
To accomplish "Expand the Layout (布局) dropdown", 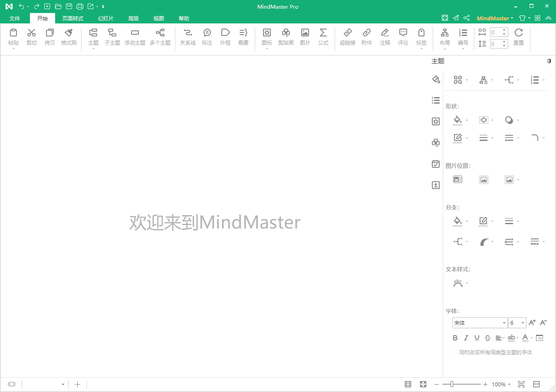I will 445,49.
